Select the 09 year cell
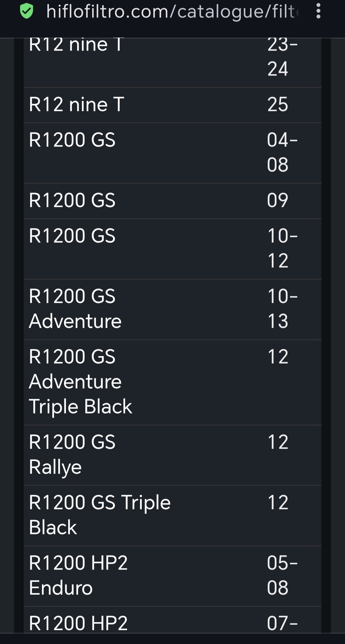Image resolution: width=345 pixels, height=644 pixels. click(277, 200)
